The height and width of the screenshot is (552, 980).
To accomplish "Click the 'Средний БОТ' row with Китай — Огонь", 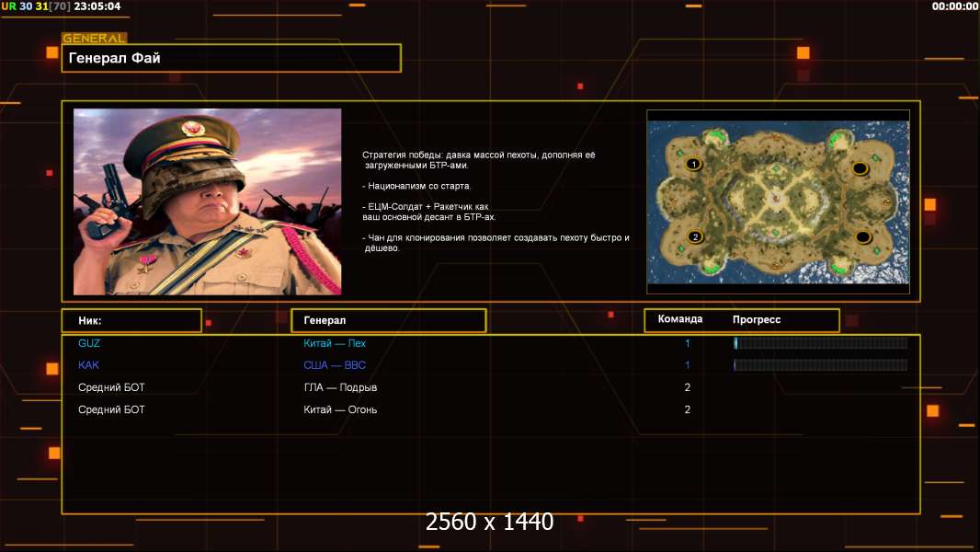I will point(111,409).
